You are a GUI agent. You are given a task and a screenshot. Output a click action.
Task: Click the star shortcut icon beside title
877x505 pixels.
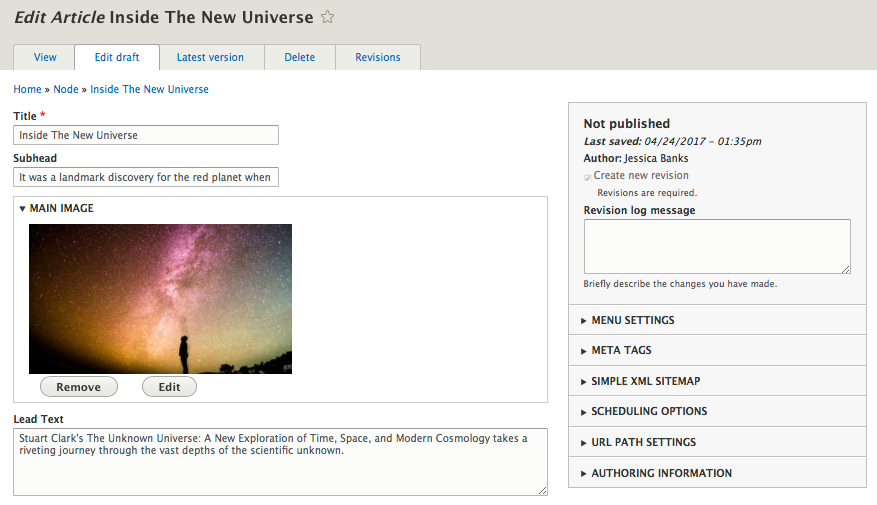point(327,17)
